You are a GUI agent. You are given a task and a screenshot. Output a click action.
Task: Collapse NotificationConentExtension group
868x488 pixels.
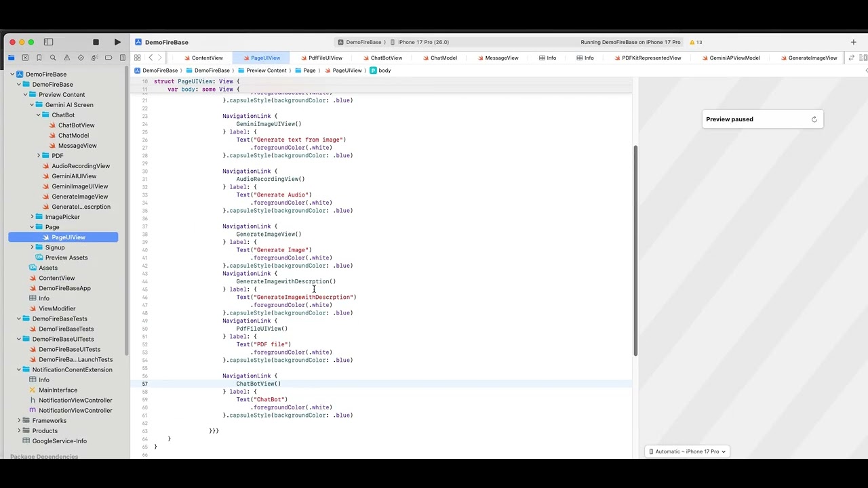[19, 369]
